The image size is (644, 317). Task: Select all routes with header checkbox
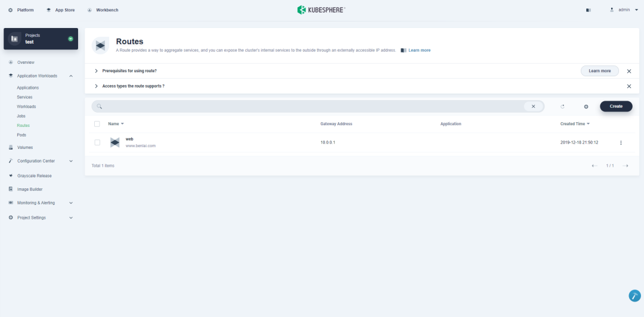[x=97, y=123]
